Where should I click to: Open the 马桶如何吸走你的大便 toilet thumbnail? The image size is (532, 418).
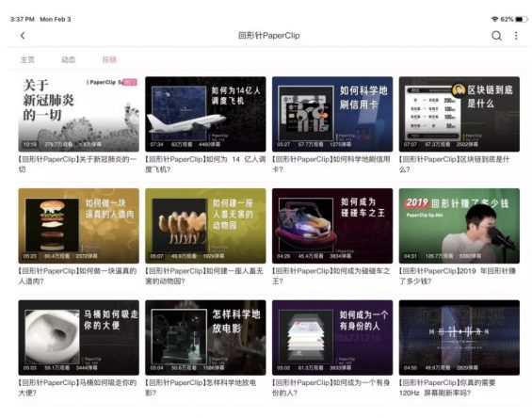(x=79, y=338)
